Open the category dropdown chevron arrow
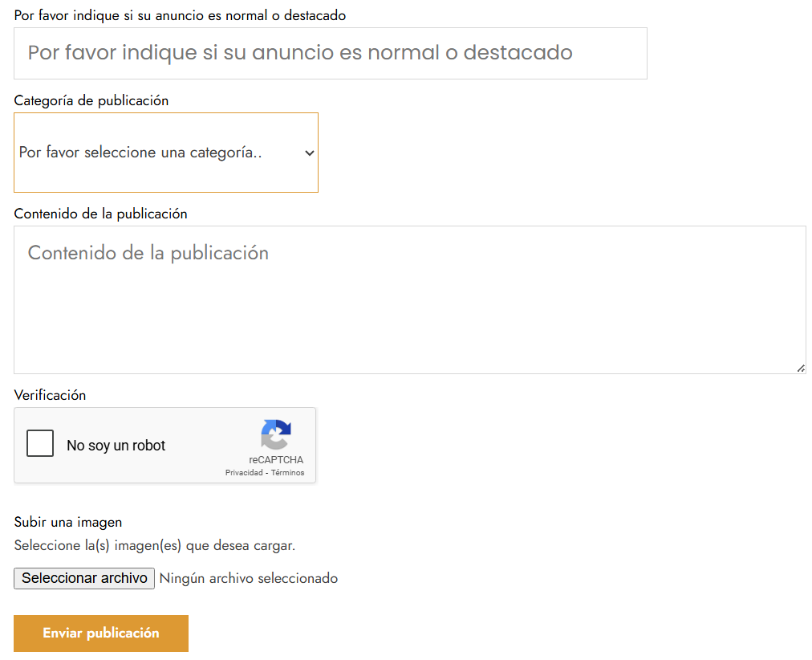Viewport: 812px width, 660px height. [311, 153]
